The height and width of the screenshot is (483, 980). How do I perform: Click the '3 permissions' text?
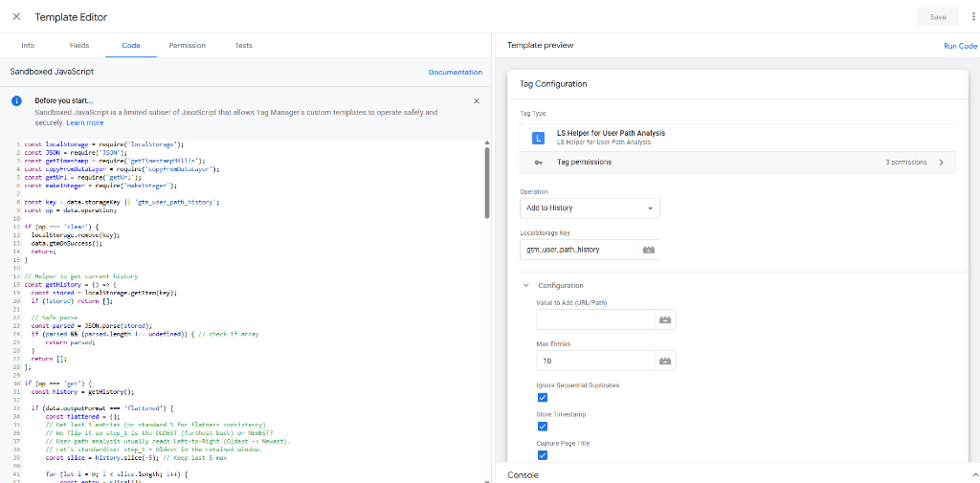point(905,163)
